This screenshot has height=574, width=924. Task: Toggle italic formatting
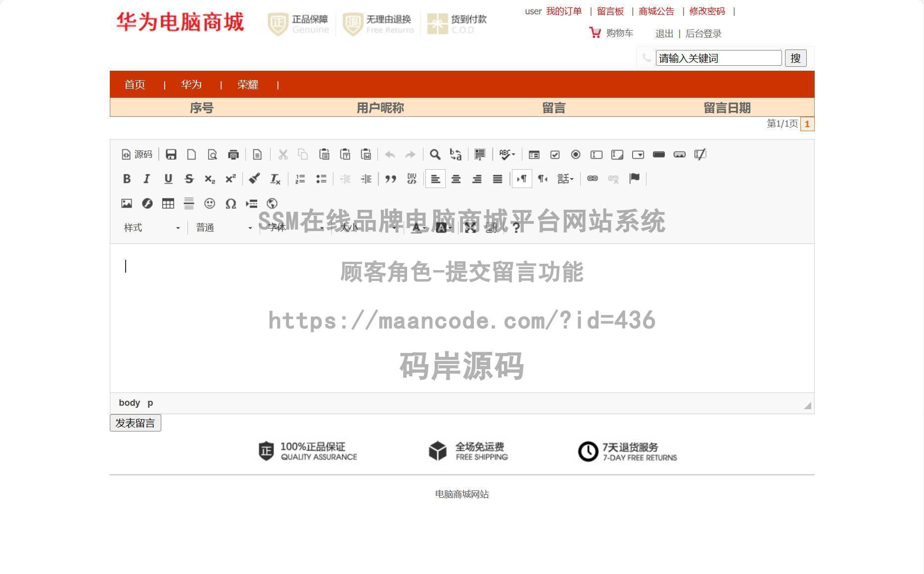click(x=147, y=179)
